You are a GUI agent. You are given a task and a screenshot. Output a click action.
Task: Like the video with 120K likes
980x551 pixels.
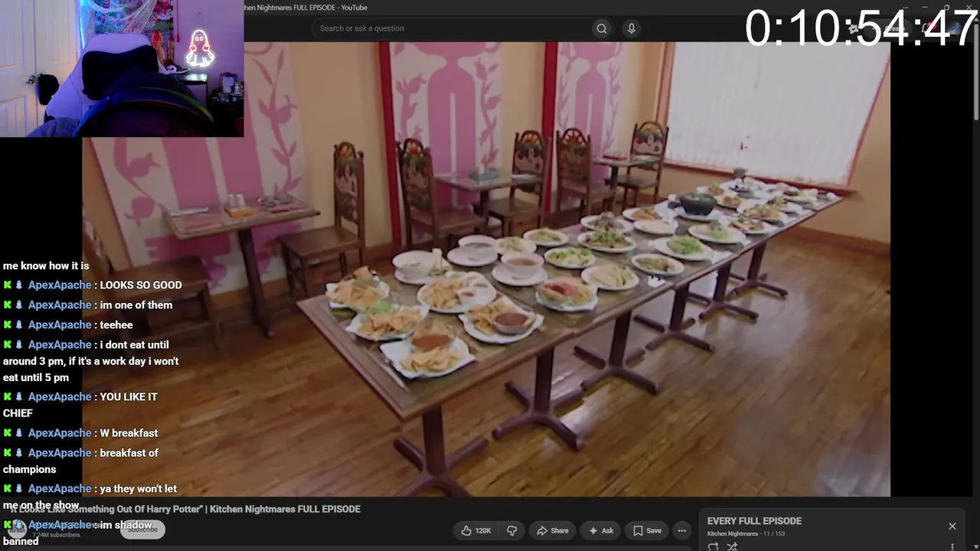point(476,530)
